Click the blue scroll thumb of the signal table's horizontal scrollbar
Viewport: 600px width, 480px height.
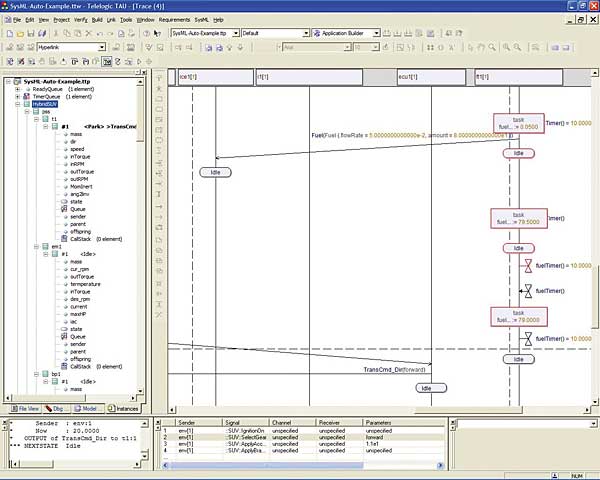(266, 465)
